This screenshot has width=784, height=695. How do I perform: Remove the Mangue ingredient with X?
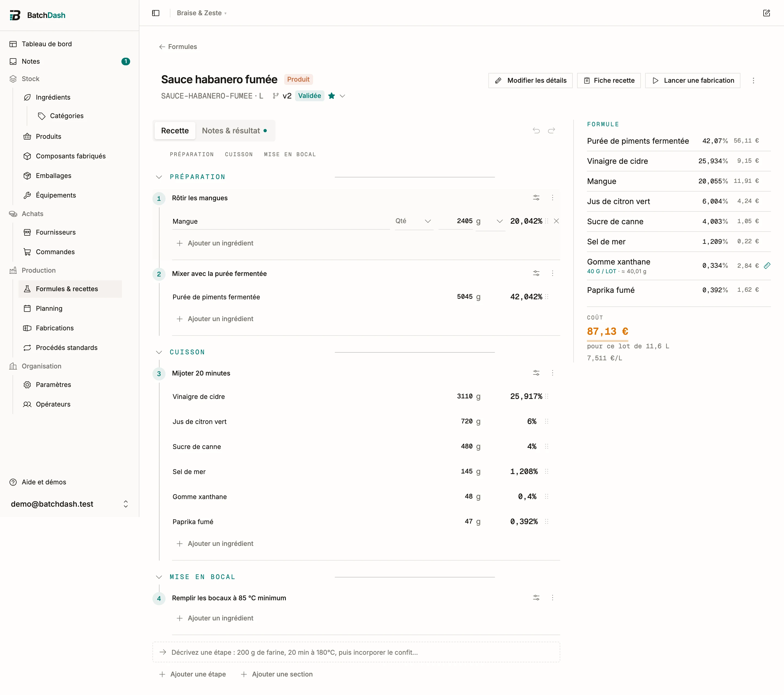[x=556, y=221]
